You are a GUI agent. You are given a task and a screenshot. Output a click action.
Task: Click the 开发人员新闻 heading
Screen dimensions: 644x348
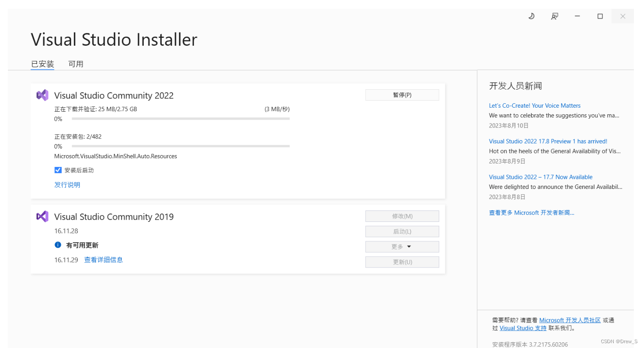tap(515, 86)
